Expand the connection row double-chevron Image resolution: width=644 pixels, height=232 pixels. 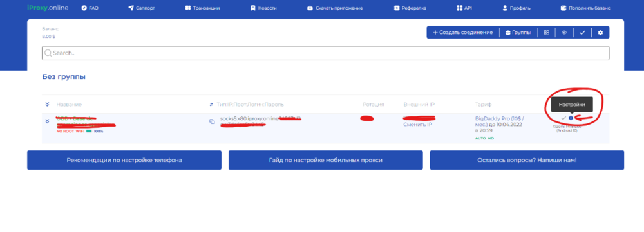click(x=47, y=121)
